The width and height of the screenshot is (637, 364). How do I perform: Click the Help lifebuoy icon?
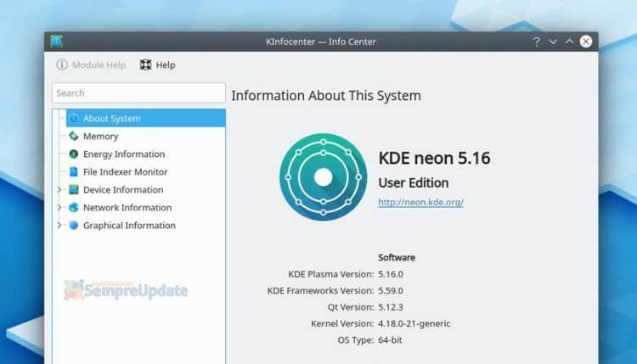tap(145, 65)
